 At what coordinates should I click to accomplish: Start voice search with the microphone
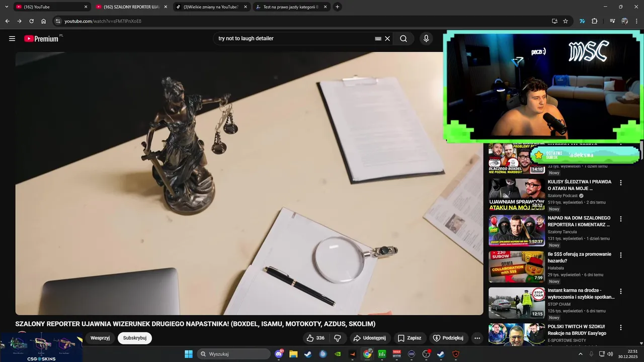(x=426, y=39)
